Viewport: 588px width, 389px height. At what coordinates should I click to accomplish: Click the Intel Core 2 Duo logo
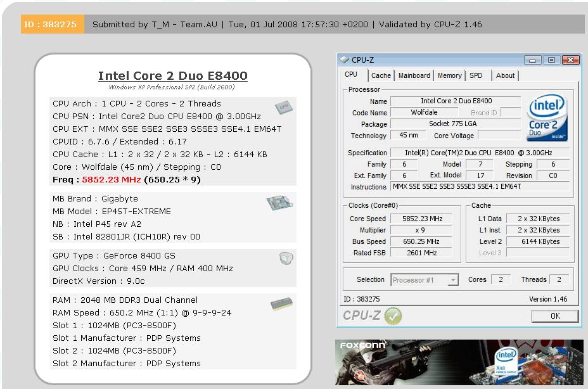pos(547,118)
